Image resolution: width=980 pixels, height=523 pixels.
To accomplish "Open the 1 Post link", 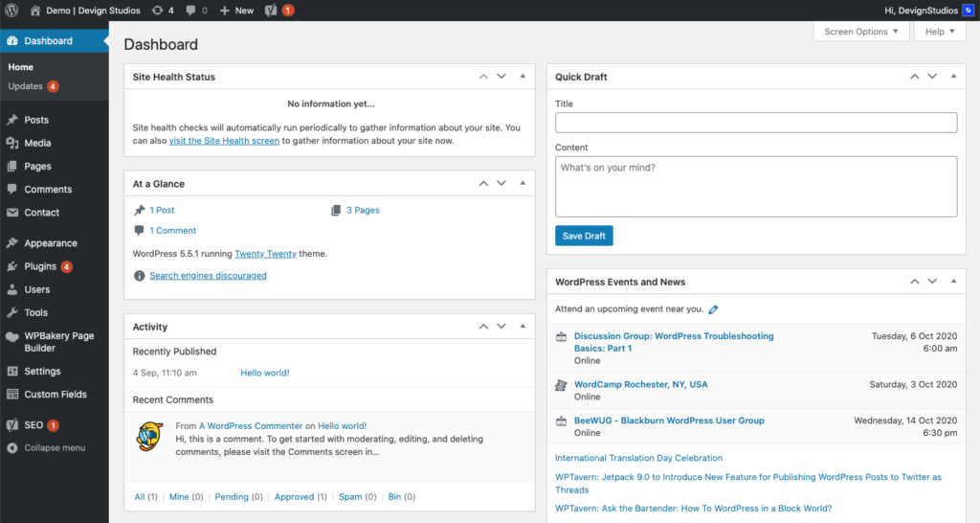I will click(x=162, y=210).
